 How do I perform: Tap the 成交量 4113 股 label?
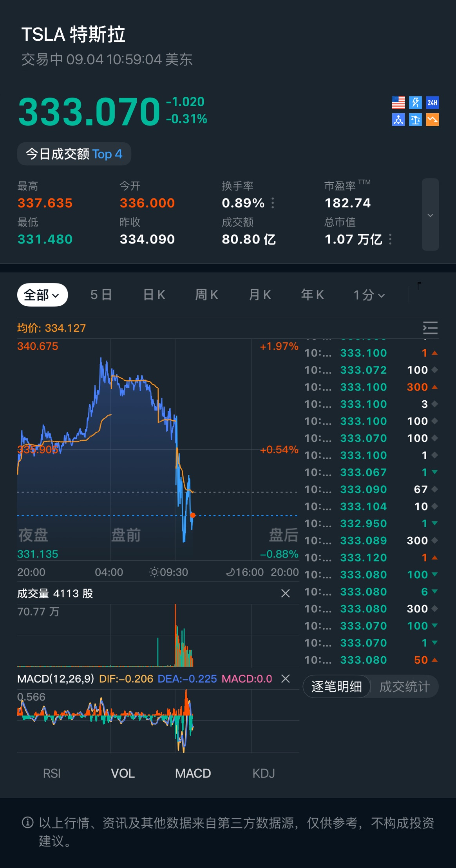click(x=55, y=594)
